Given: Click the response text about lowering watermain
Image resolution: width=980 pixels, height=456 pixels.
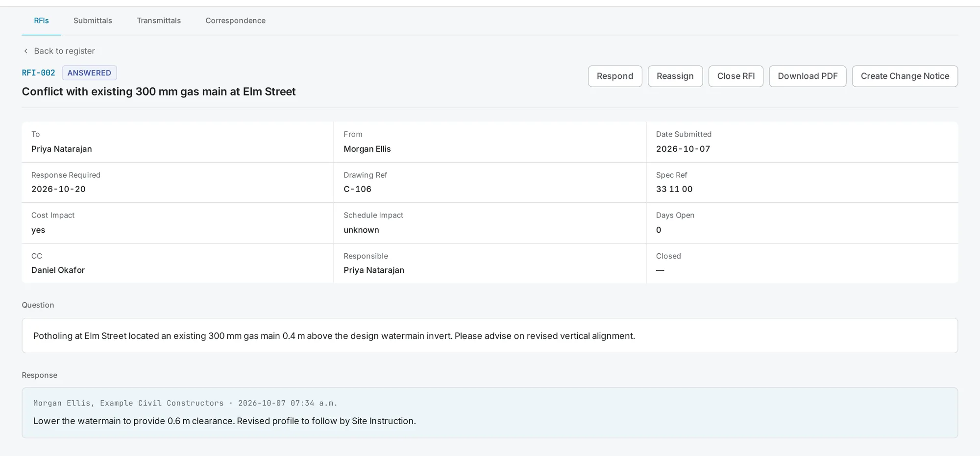Looking at the screenshot, I should tap(224, 421).
